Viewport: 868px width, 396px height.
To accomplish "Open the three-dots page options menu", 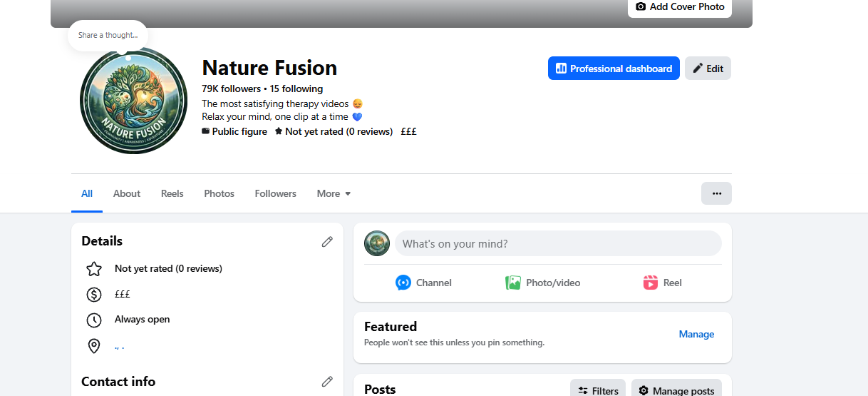I will tap(716, 193).
